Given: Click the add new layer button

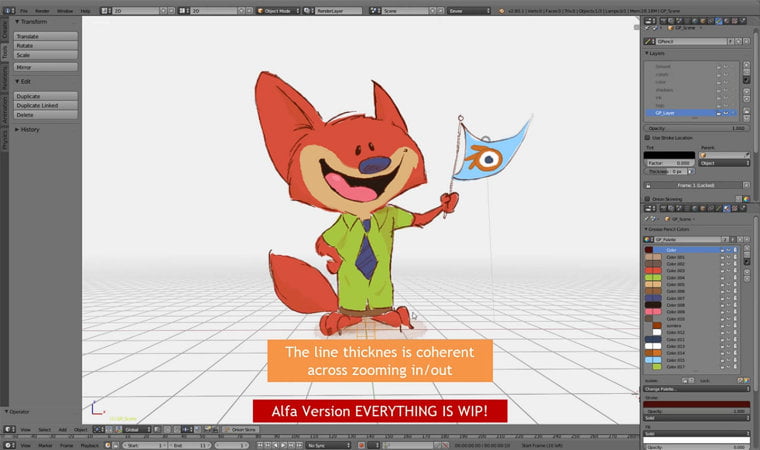Looking at the screenshot, I should pos(746,64).
